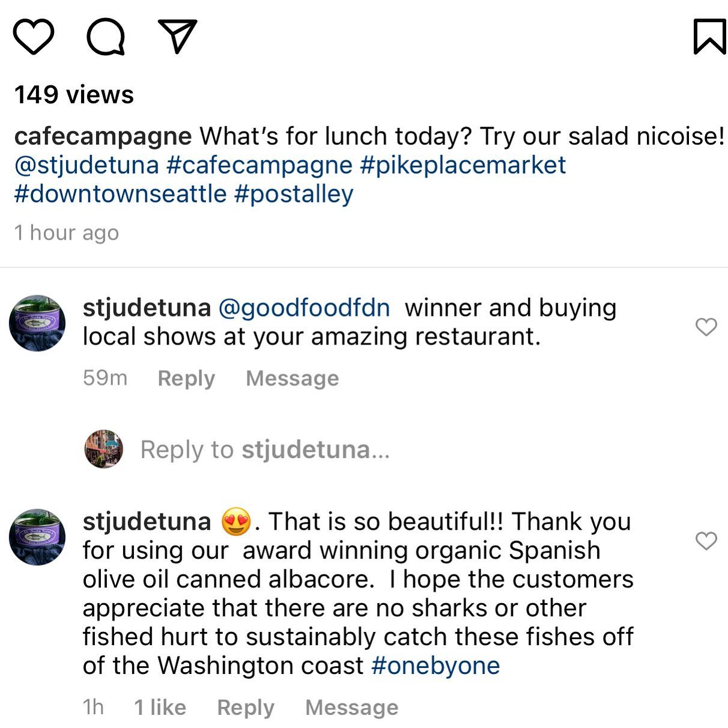Screen dimensions: 728x728
Task: Open cafecampagne profile from caption
Action: point(103,136)
